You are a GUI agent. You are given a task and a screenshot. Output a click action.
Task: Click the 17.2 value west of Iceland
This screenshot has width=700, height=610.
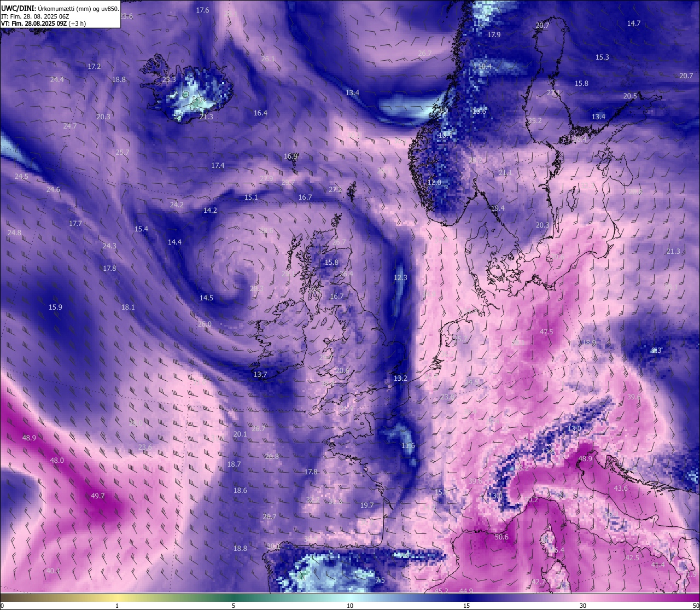click(x=94, y=67)
